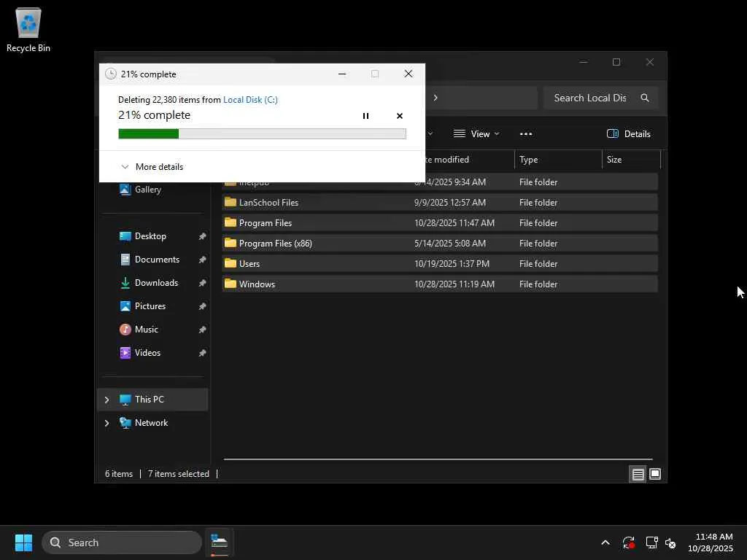
Task: Sort by the Type column header
Action: click(x=558, y=160)
